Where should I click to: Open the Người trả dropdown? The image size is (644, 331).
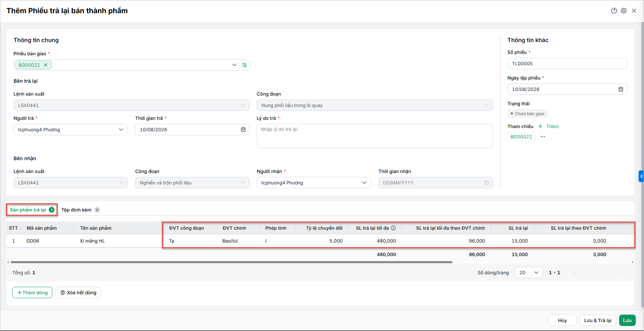click(71, 129)
